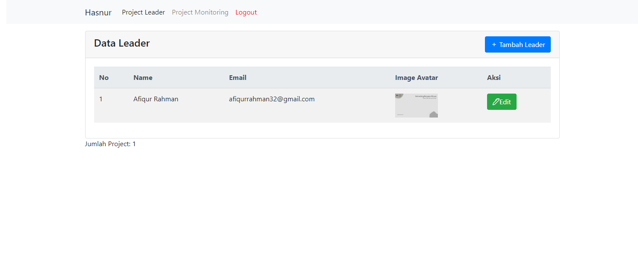Click the Email column header
644x259 pixels.
237,78
